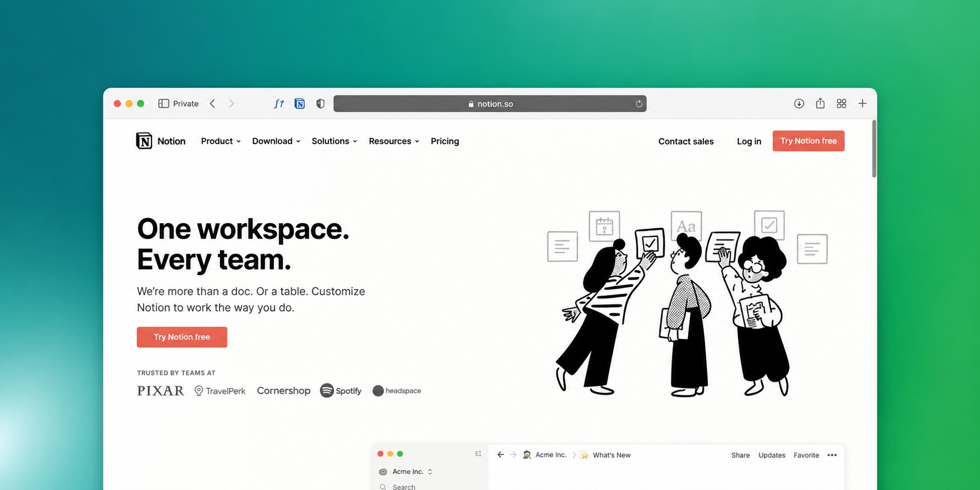Open a new tab with plus icon
Image resolution: width=980 pixels, height=490 pixels.
(x=862, y=104)
